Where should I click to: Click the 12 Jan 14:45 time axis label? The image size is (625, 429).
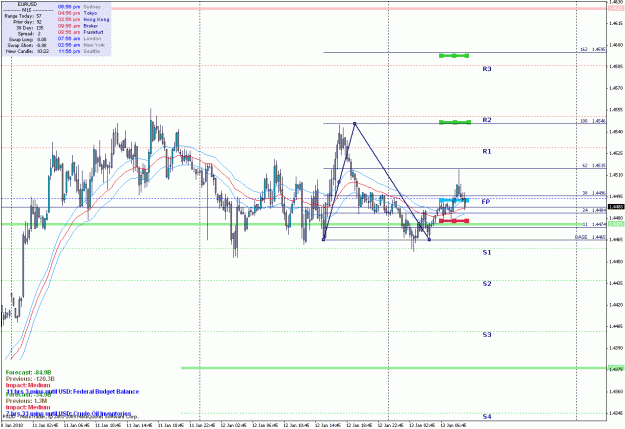pos(328,425)
